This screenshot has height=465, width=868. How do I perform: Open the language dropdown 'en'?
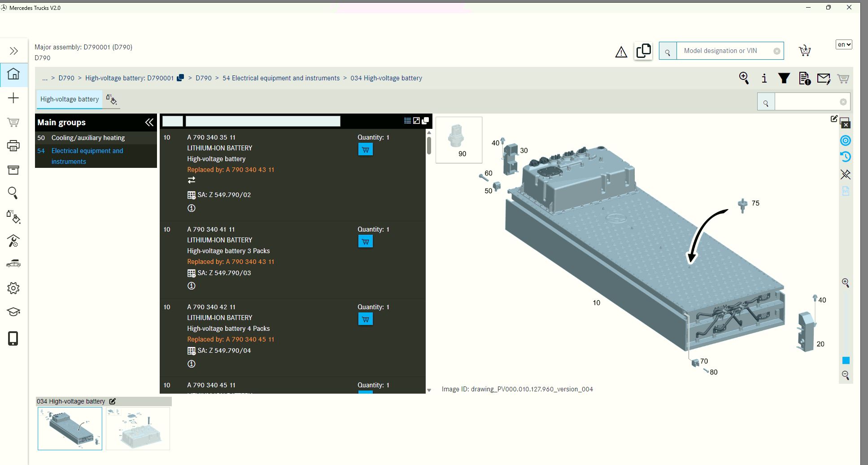click(843, 44)
